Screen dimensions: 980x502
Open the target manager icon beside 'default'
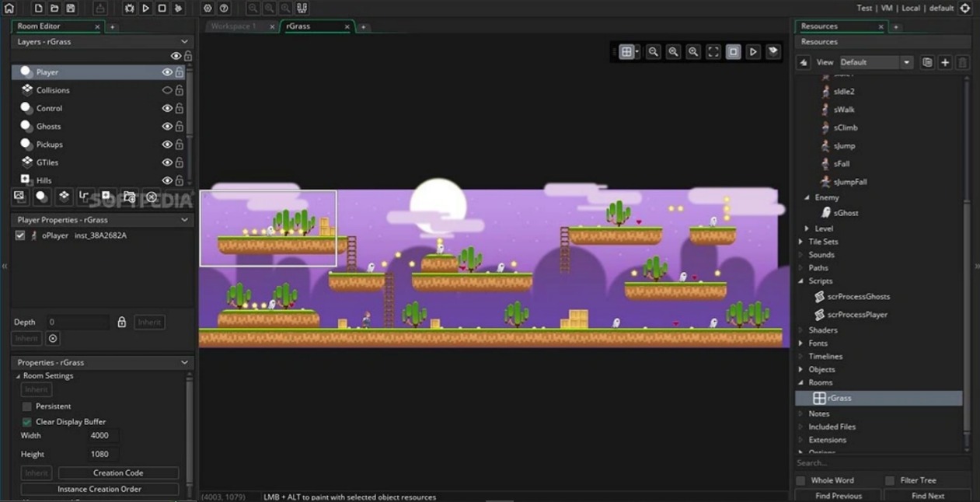pos(965,9)
